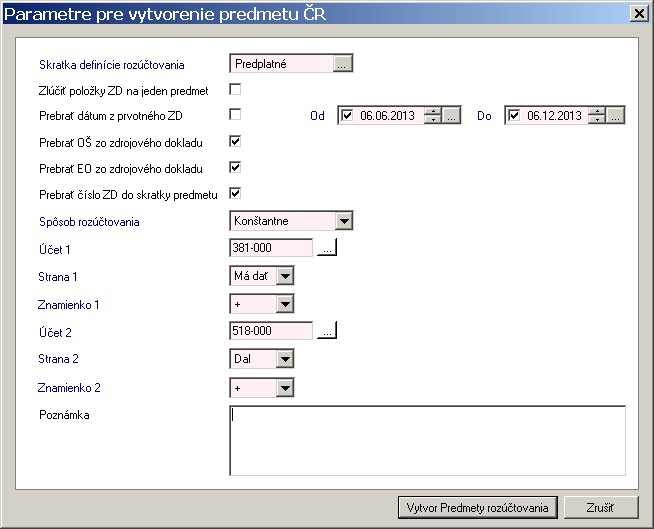Disable Prebrať EO zo zdrojového dokladu

[x=236, y=167]
